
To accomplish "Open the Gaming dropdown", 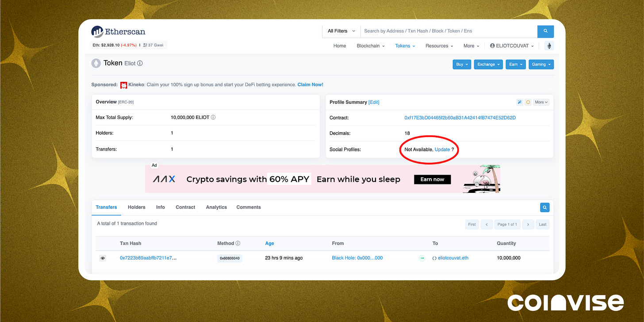I will pos(541,65).
